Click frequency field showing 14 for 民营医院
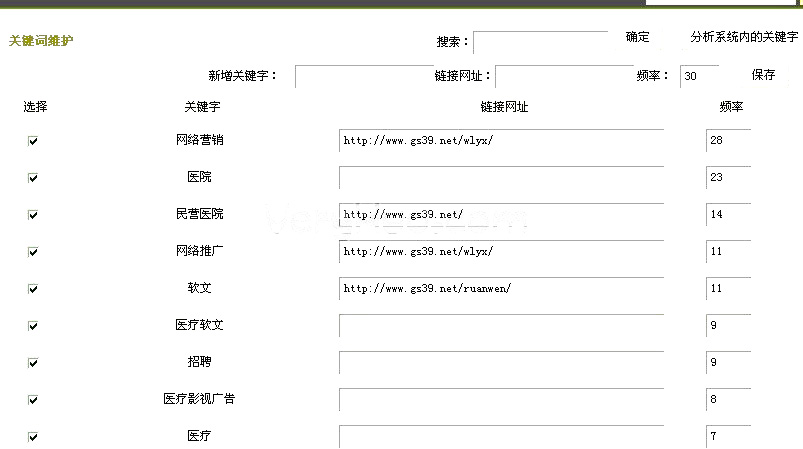803x449 pixels. point(727,215)
